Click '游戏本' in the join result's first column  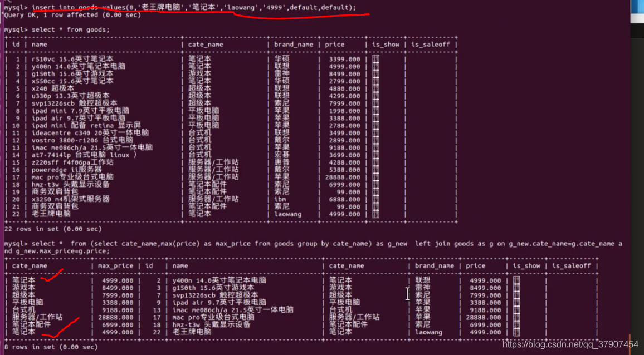coord(23,288)
